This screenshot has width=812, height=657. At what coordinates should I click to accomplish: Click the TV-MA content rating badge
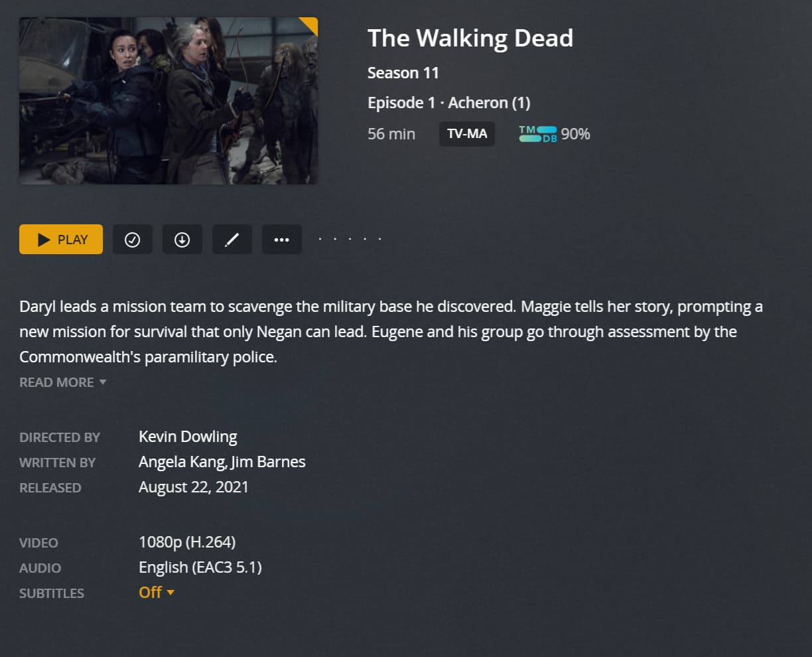pyautogui.click(x=467, y=134)
